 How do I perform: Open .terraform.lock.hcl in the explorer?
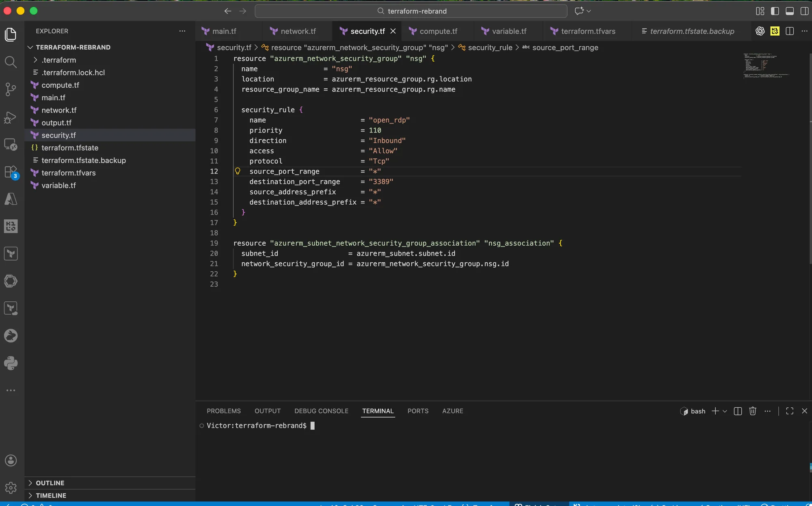pos(110,73)
